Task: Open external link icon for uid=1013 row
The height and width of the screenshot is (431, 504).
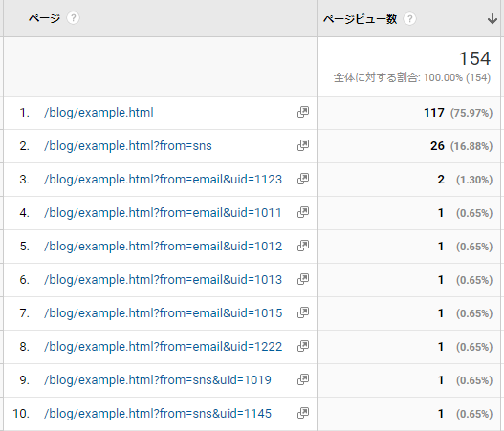Action: (303, 279)
